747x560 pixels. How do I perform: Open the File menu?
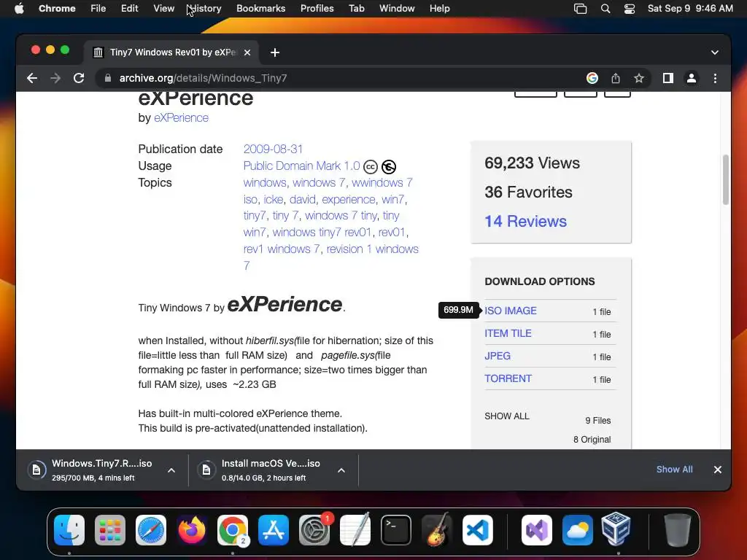click(x=98, y=9)
